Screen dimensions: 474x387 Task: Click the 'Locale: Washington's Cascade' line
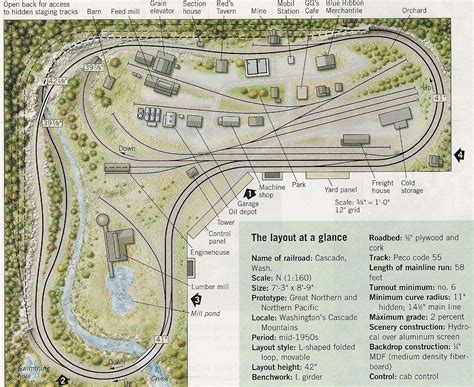(x=304, y=317)
